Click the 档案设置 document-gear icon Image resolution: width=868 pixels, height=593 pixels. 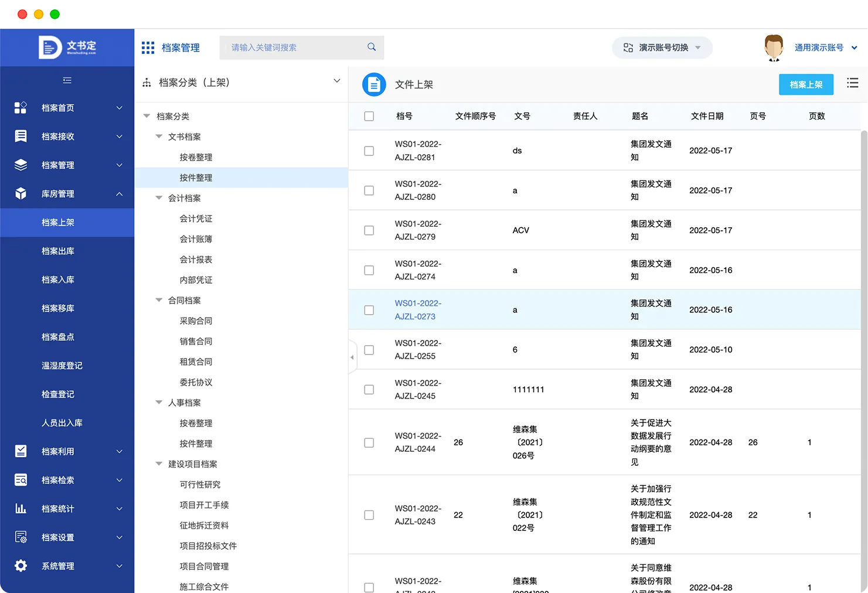(21, 537)
